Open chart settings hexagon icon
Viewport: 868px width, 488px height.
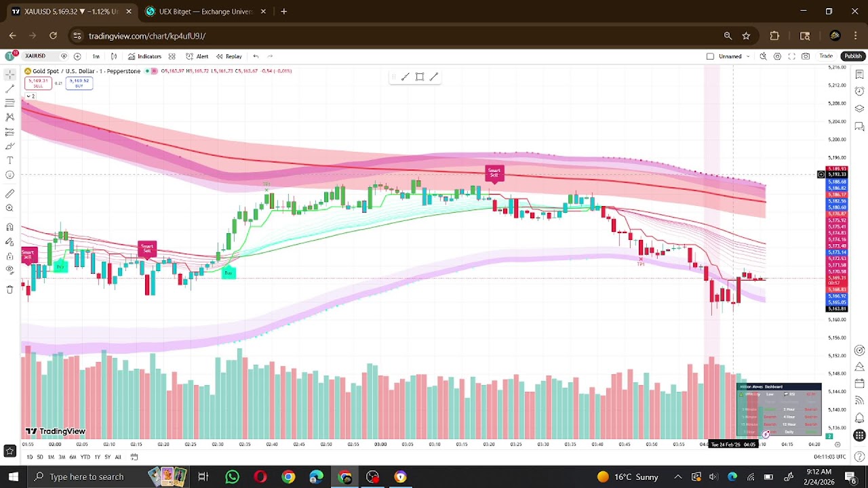pos(777,56)
